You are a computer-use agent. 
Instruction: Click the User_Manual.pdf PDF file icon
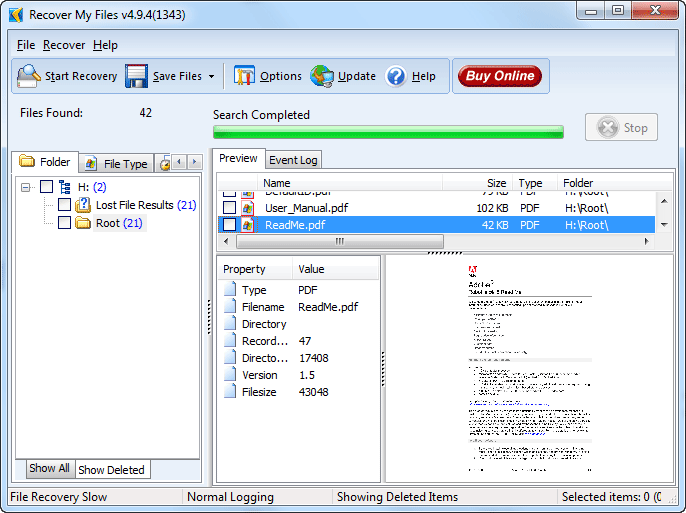pos(248,208)
